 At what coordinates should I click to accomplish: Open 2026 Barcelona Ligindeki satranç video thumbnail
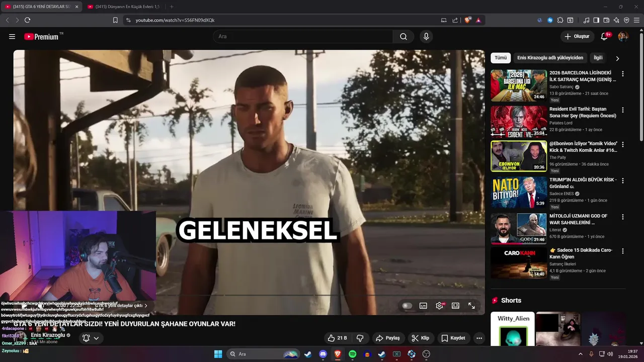point(519,85)
